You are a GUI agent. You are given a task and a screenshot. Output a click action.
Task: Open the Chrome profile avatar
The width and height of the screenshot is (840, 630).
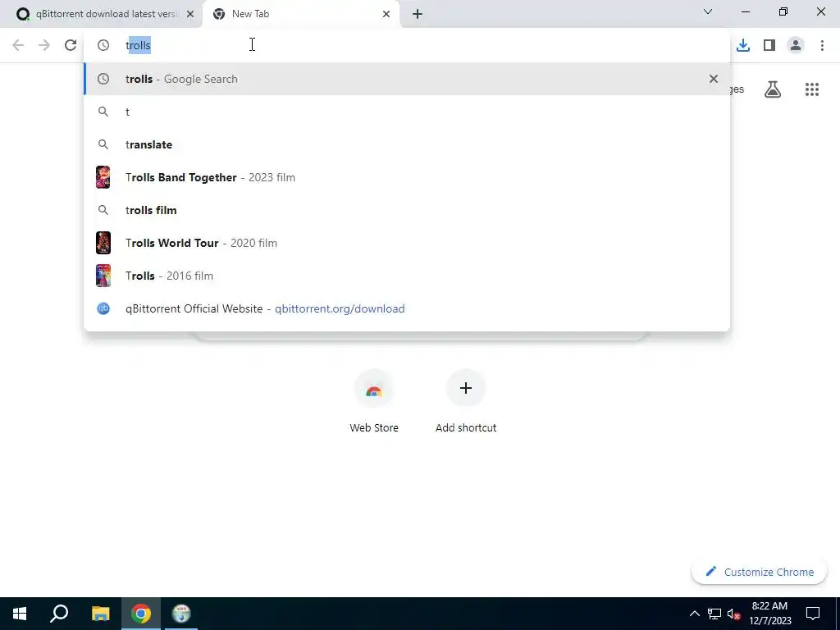point(796,46)
